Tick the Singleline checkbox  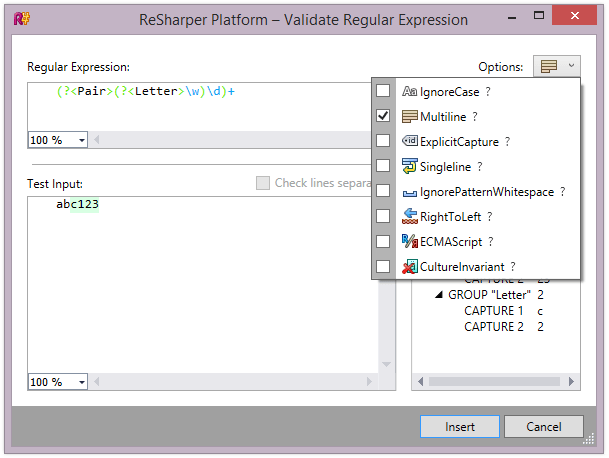click(x=383, y=166)
